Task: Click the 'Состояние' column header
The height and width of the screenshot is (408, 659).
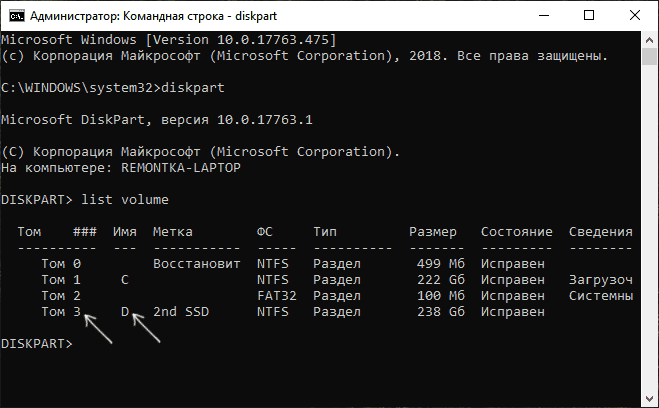Action: click(517, 232)
